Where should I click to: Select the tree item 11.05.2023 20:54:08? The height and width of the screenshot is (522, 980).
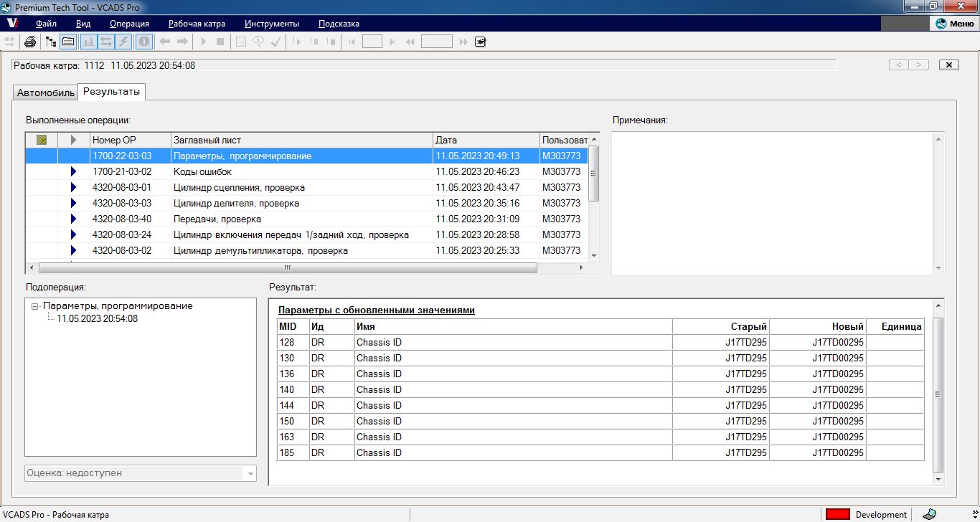point(97,319)
